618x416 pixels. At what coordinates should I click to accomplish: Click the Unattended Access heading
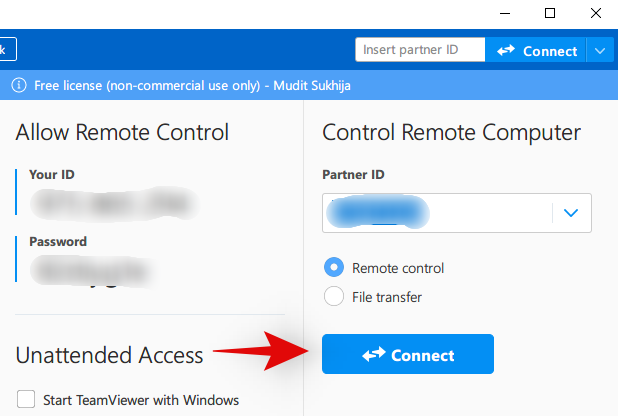[x=110, y=354]
